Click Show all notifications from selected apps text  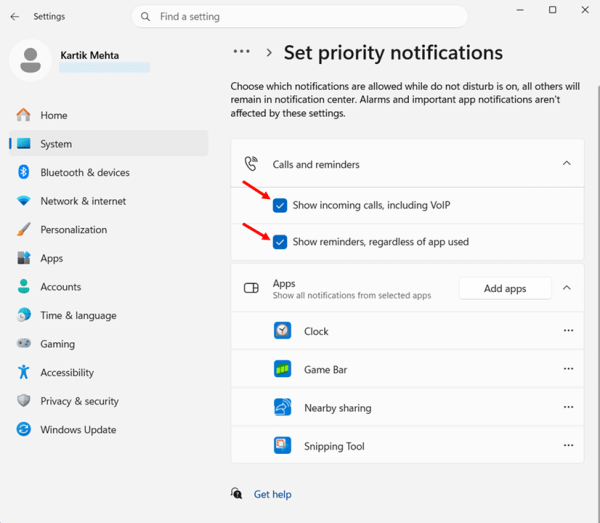352,295
